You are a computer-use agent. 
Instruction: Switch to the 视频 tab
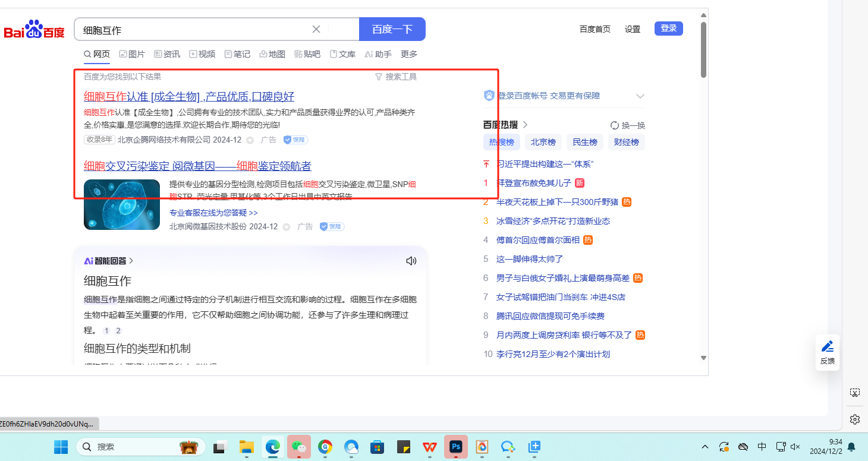click(202, 54)
